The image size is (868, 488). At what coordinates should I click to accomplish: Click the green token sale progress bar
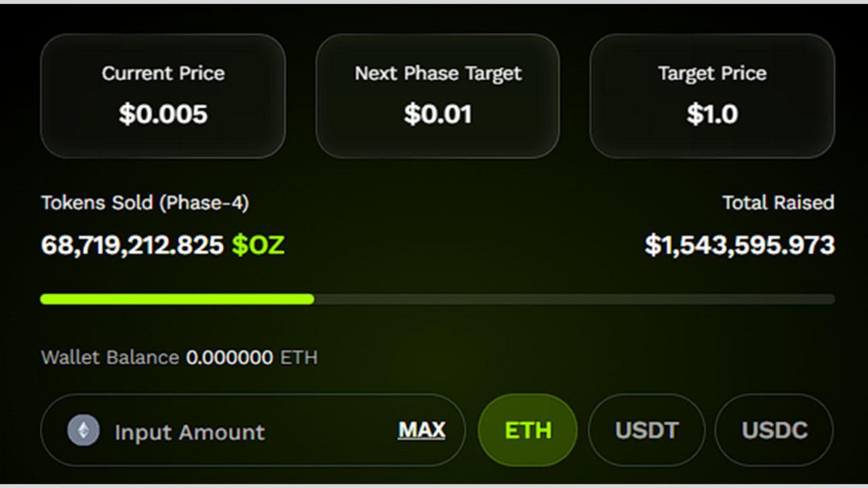pyautogui.click(x=177, y=299)
